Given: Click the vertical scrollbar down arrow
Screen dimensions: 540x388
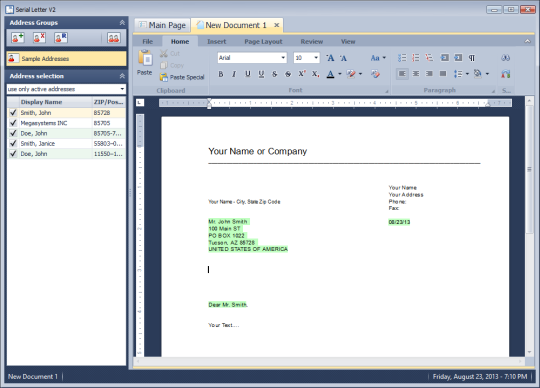Looking at the screenshot, I should [x=529, y=352].
